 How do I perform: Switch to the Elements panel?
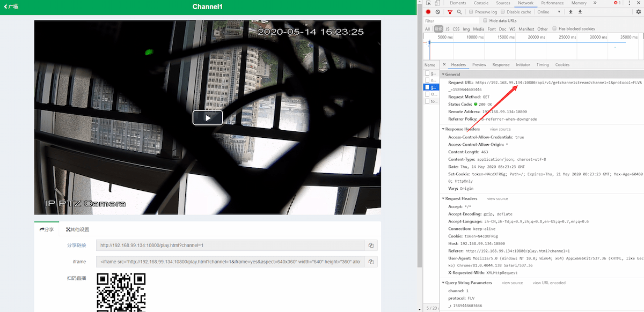458,3
